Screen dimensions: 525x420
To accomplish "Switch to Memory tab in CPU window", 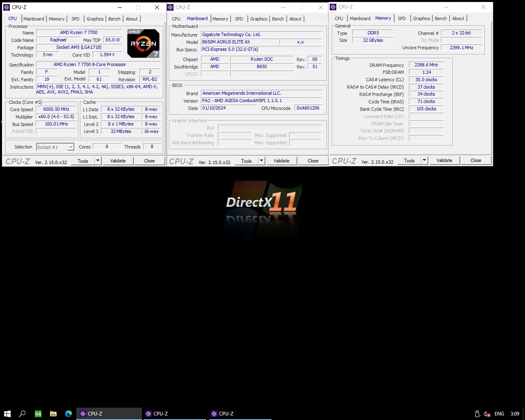I will pos(57,19).
